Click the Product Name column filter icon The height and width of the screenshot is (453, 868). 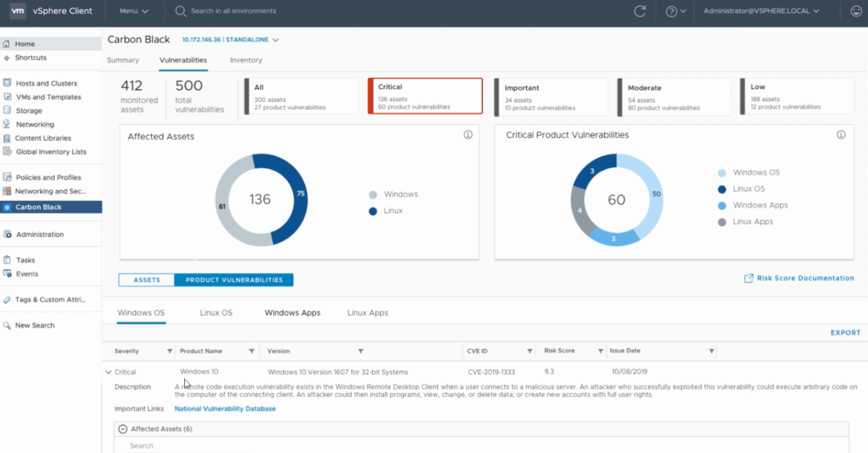click(251, 351)
